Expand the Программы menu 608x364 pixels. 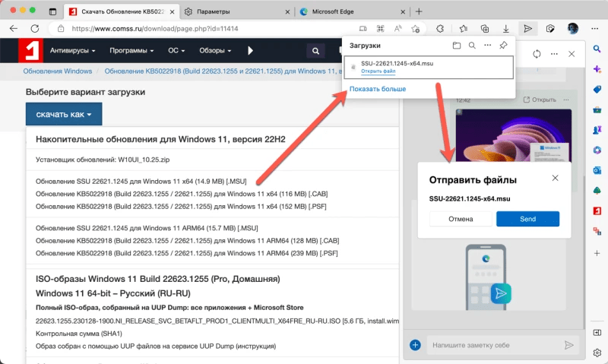[131, 50]
